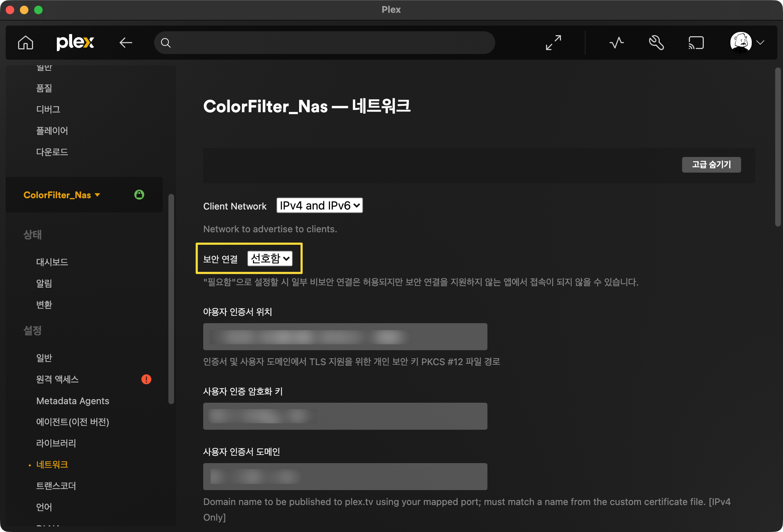The image size is (783, 532).
Task: Click the back arrow in the toolbar
Action: pyautogui.click(x=126, y=43)
